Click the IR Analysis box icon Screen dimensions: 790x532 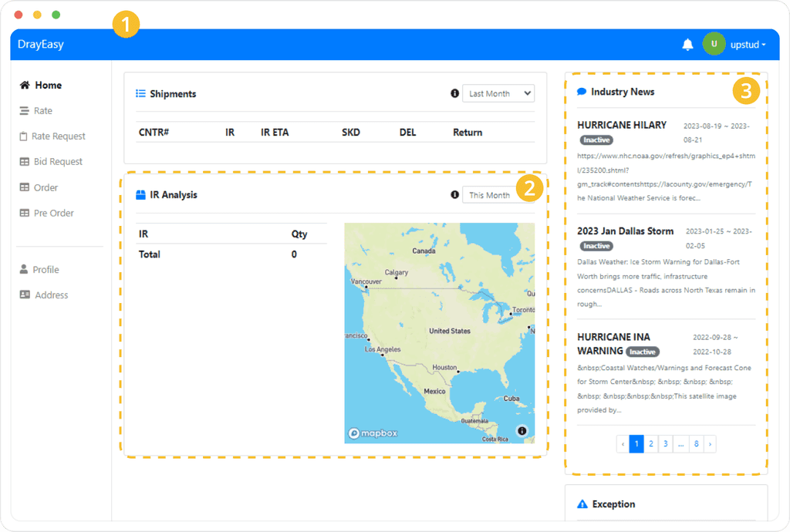point(140,195)
